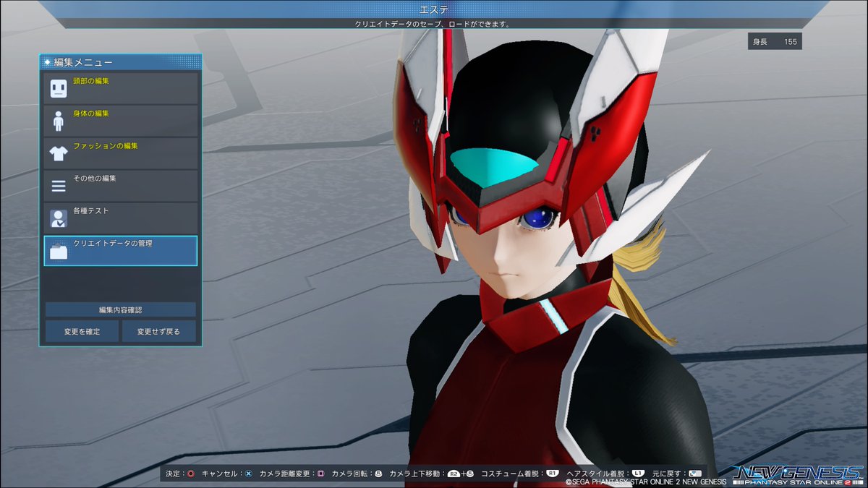
Task: Click the cross button icon next to キャンセル
Action: click(249, 473)
